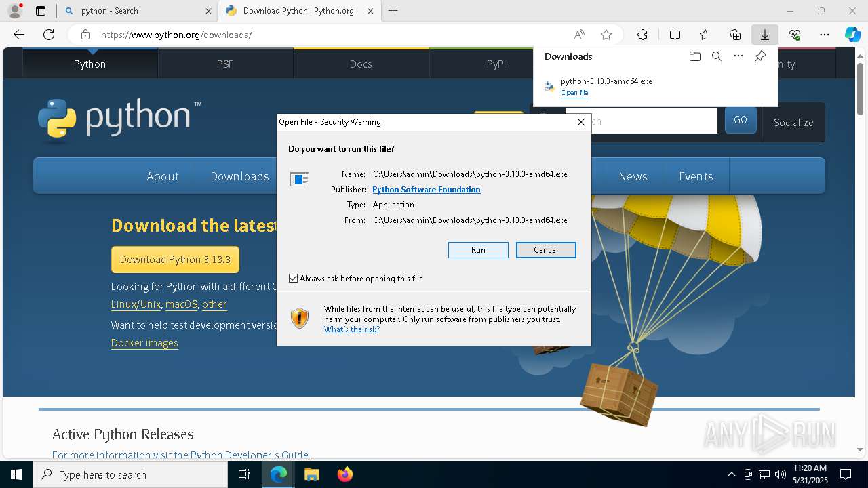Open the other platforms link

coord(214,304)
